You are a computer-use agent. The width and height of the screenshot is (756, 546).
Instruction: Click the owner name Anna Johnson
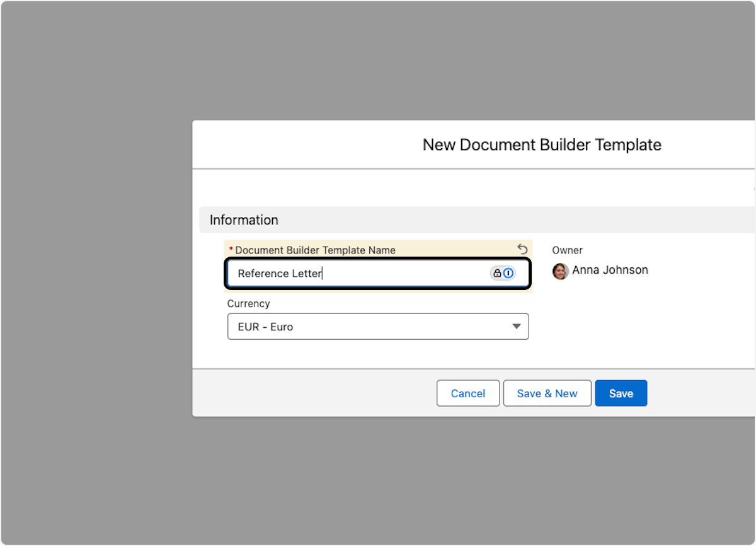tap(610, 270)
